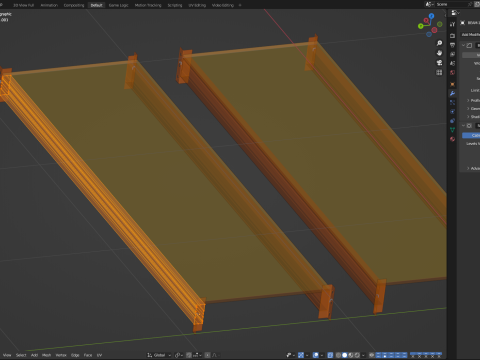This screenshot has height=360, width=480.
Task: Expand the Profile subpanel
Action: pyautogui.click(x=468, y=100)
